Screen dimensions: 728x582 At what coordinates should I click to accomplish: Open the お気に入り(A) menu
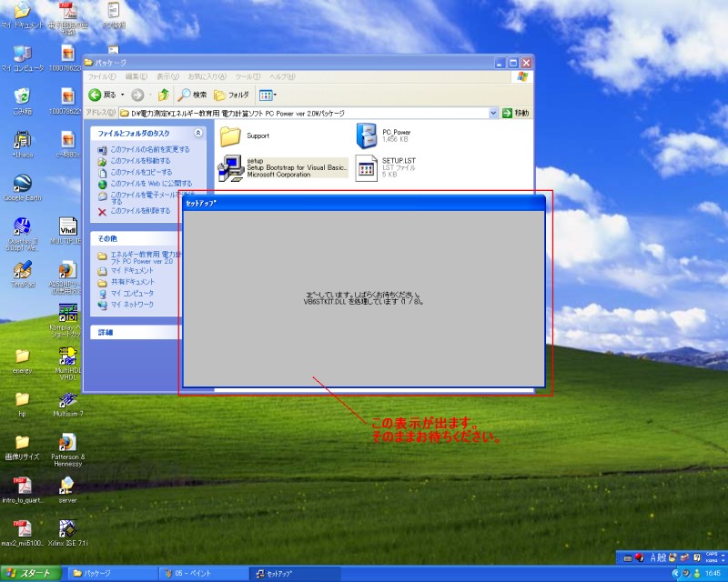(207, 76)
